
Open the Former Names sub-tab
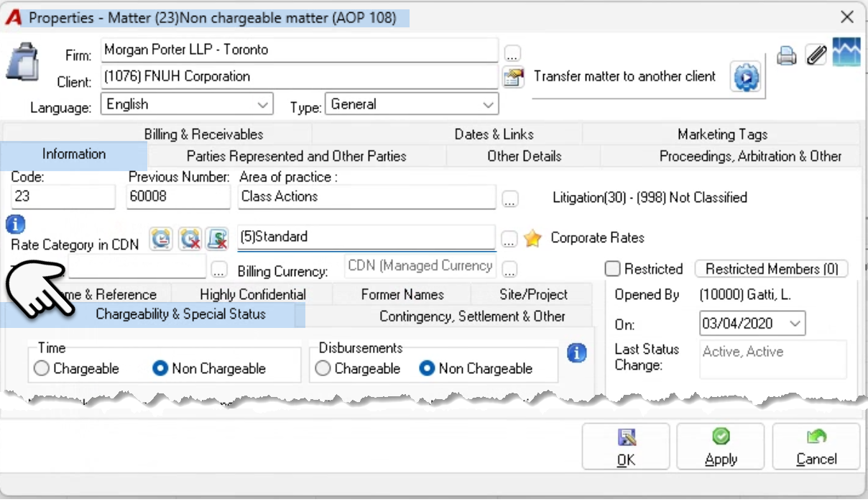click(402, 294)
